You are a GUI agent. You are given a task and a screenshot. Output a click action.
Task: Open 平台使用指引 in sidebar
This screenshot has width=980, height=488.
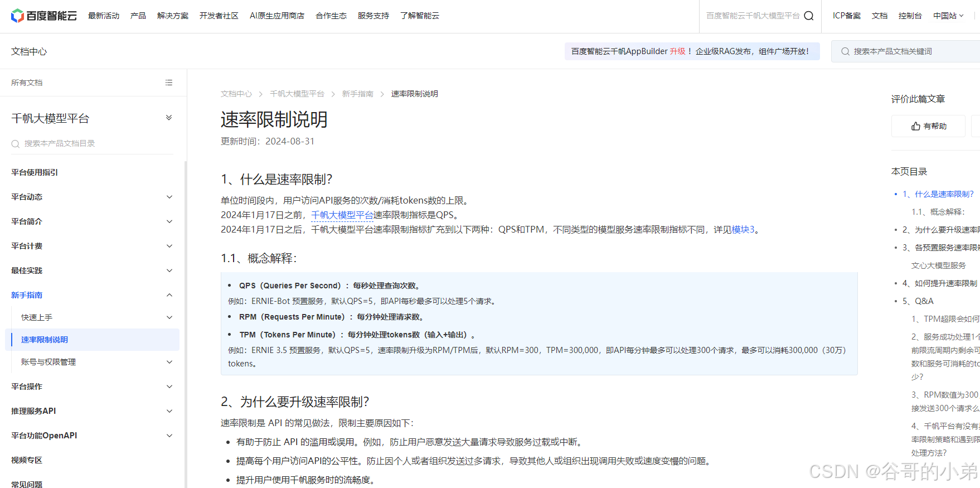35,172
